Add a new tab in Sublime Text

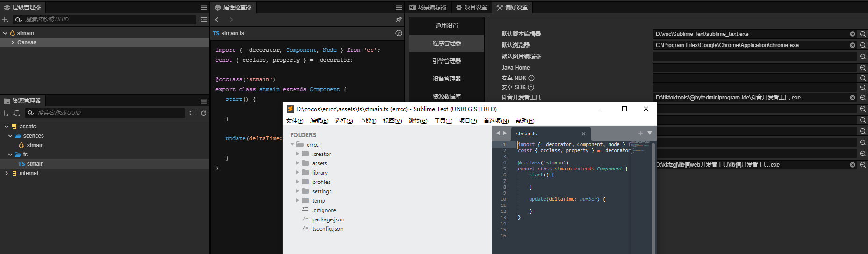pyautogui.click(x=641, y=133)
